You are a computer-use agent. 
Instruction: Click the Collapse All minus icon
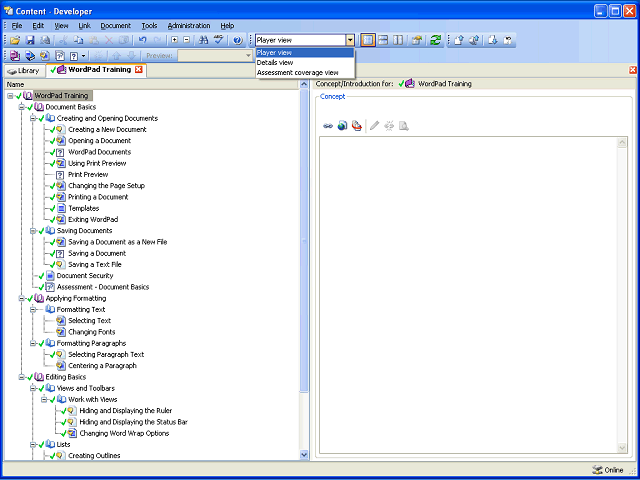pos(187,40)
